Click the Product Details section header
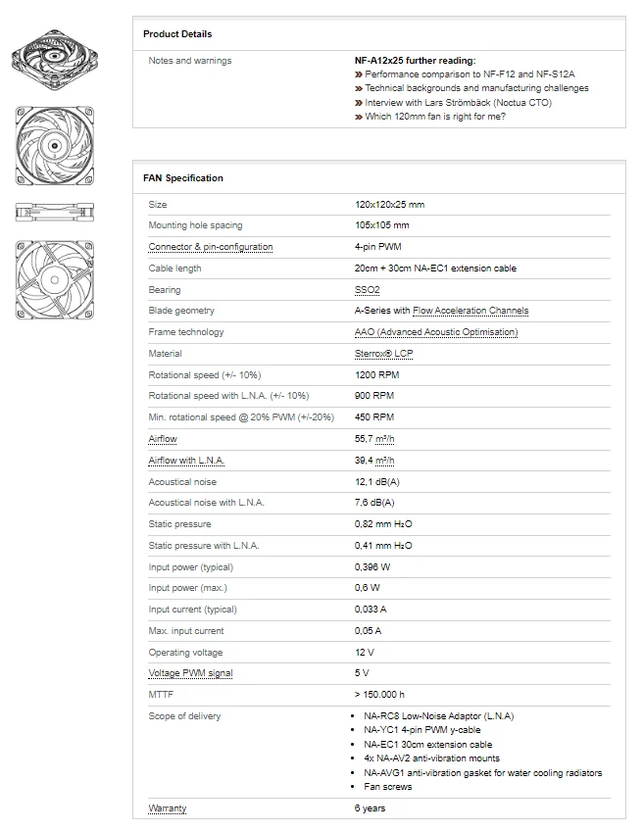This screenshot has width=644, height=831. tap(177, 34)
